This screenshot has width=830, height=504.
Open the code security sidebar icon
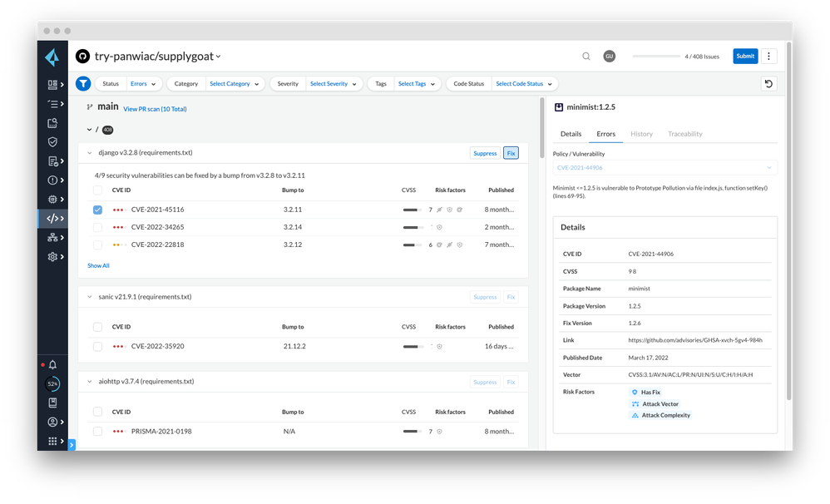[x=53, y=219]
